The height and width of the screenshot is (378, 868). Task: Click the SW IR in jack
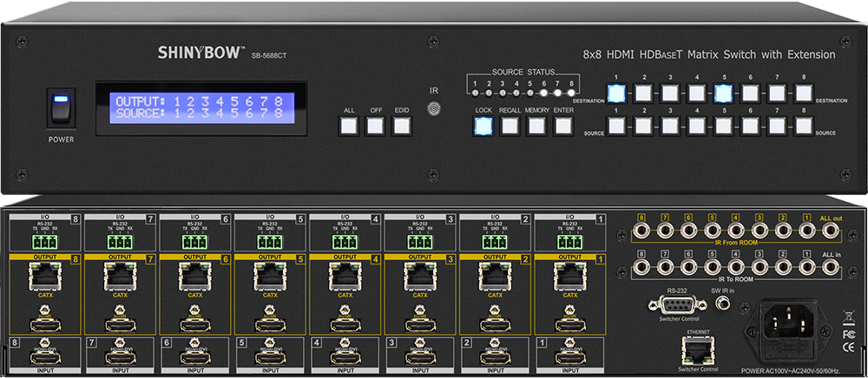click(724, 303)
